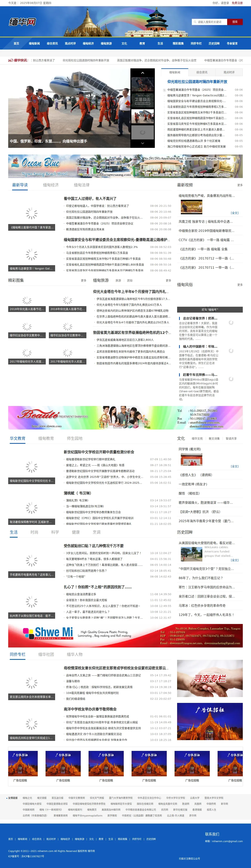Select the 智语共享 sub-tab under 文化
The image size is (251, 868).
click(231, 438)
